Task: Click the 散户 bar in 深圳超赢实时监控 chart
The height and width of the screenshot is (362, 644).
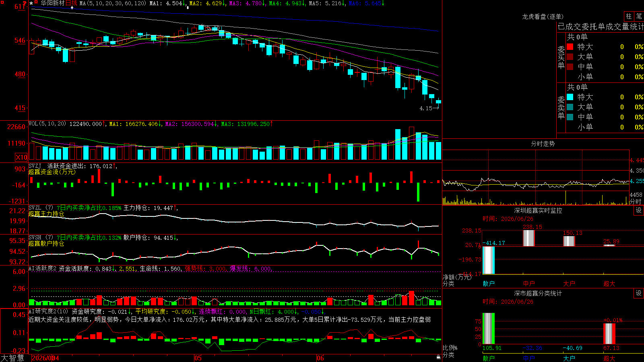Action: click(489, 260)
